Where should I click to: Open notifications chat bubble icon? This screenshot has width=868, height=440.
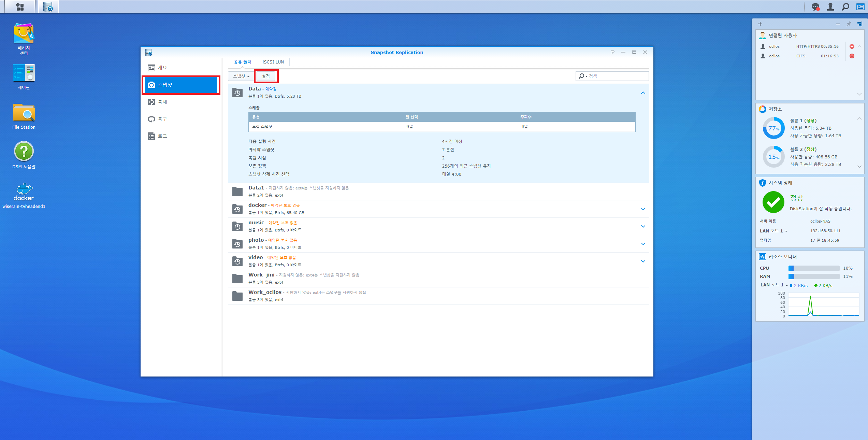coord(815,7)
